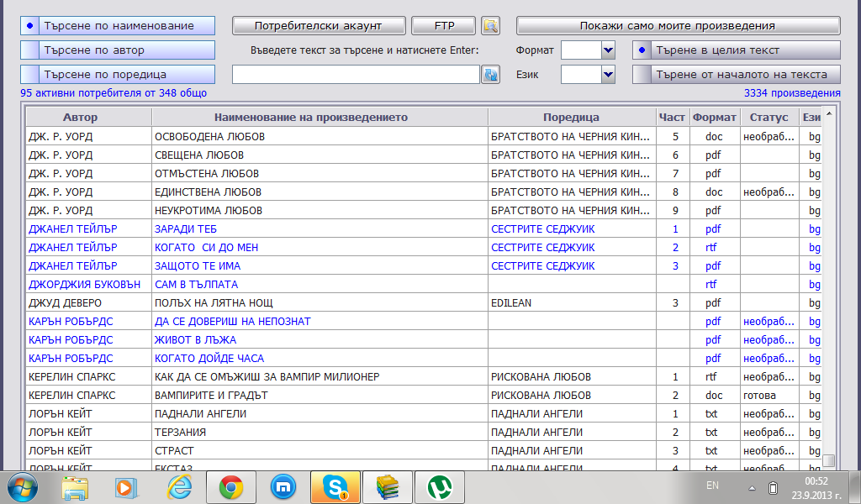Select ЗАРАДИ ТЕБ title
Screen dimensions: 861x504
point(186,229)
